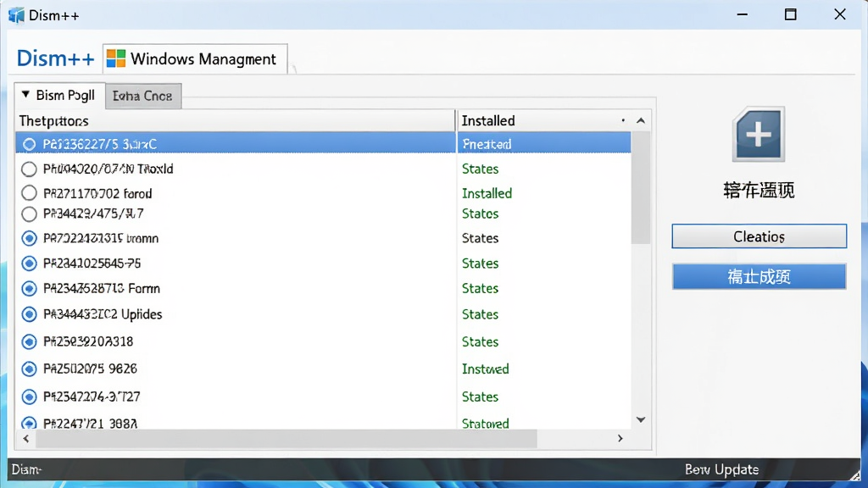The height and width of the screenshot is (488, 868).
Task: Click the blue plus add icon
Action: tap(759, 135)
